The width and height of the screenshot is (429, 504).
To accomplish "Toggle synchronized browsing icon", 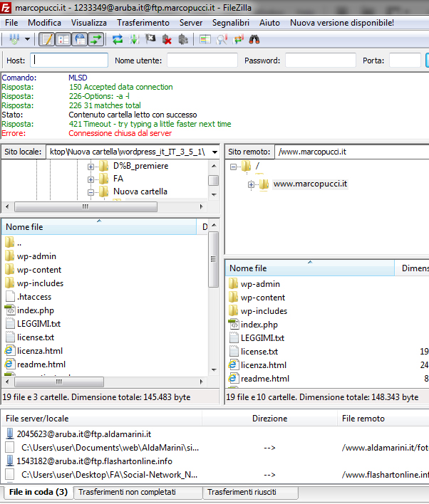I will 238,40.
